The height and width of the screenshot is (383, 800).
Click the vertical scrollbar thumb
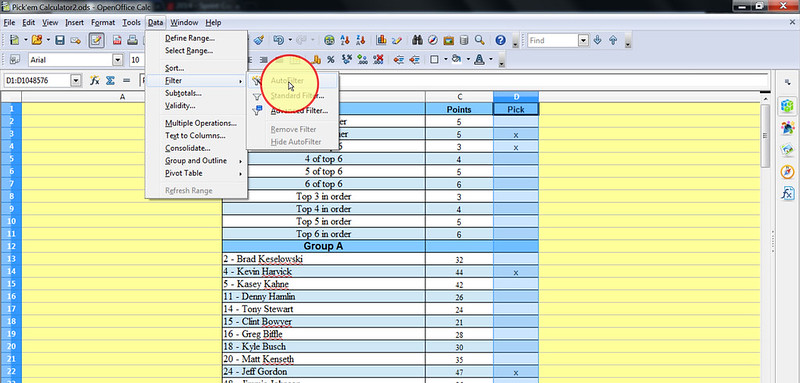[x=765, y=135]
